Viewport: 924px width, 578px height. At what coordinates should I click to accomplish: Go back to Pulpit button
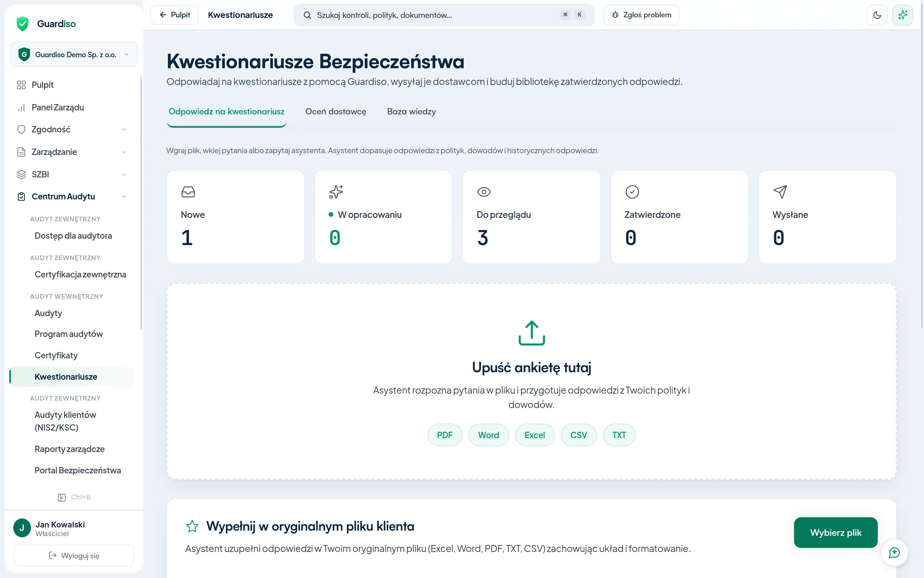coord(174,15)
